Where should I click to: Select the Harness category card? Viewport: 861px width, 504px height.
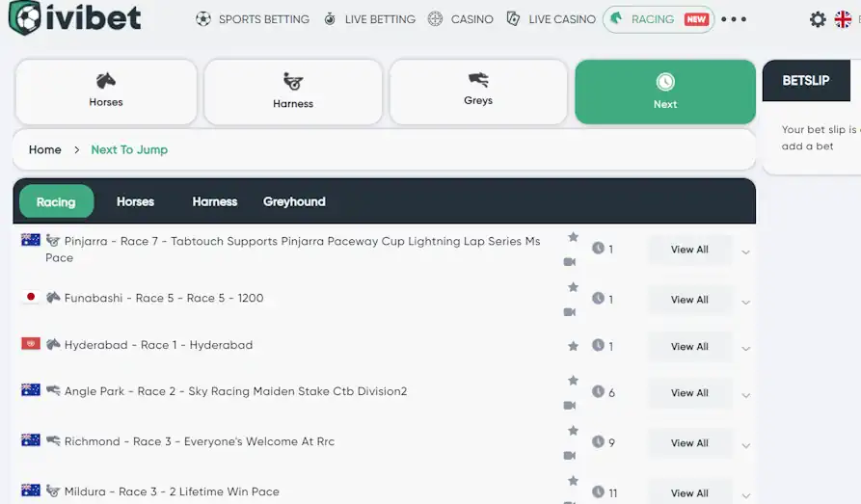point(293,92)
